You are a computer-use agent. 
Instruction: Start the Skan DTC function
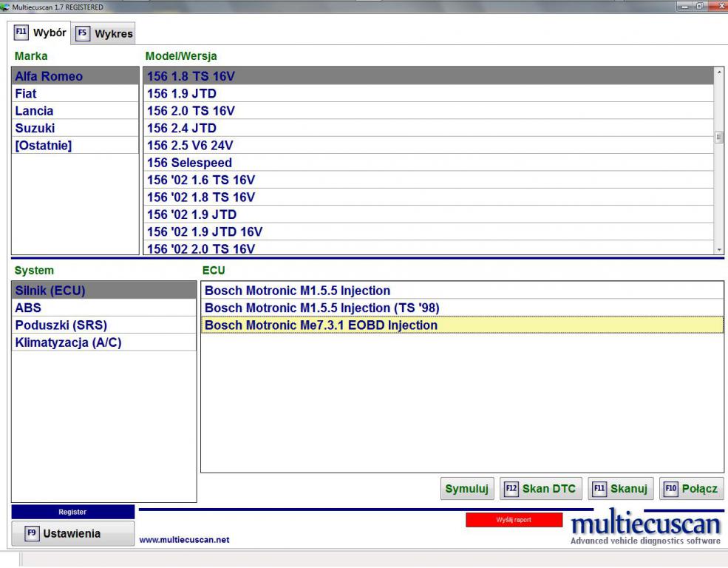tap(541, 489)
